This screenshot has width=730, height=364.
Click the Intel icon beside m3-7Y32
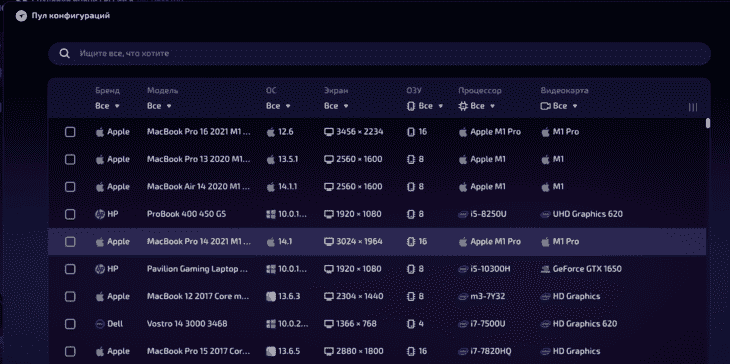pos(463,297)
